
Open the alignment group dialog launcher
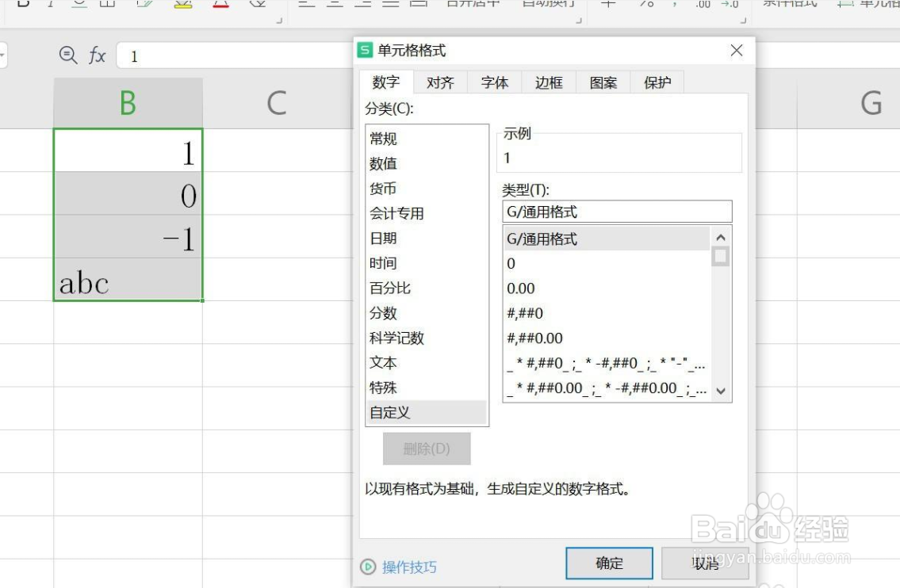tap(579, 21)
